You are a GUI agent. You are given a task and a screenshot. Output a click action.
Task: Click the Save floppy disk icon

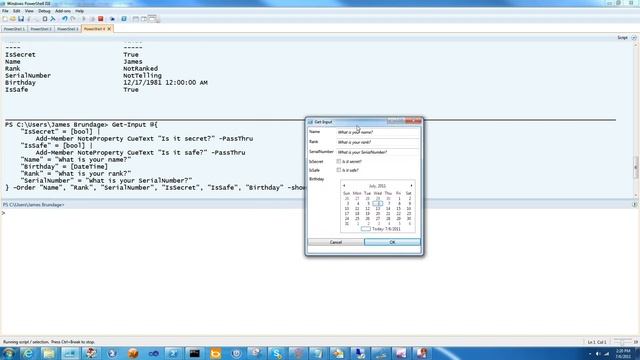tap(21, 19)
